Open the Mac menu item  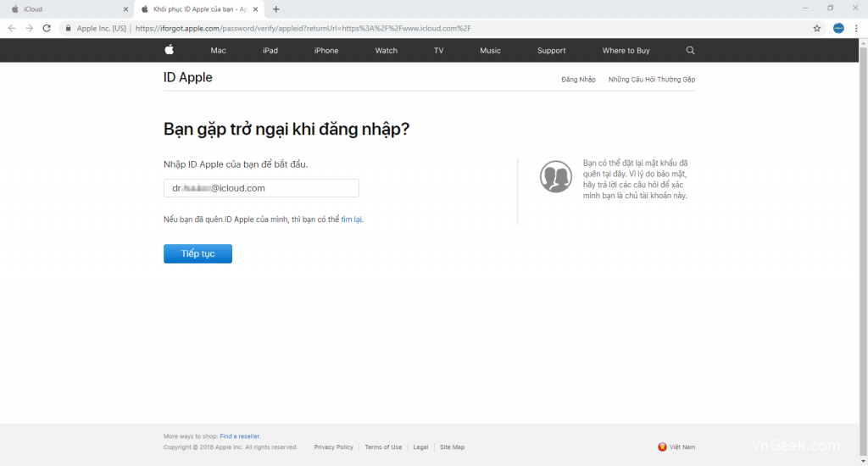[218, 50]
